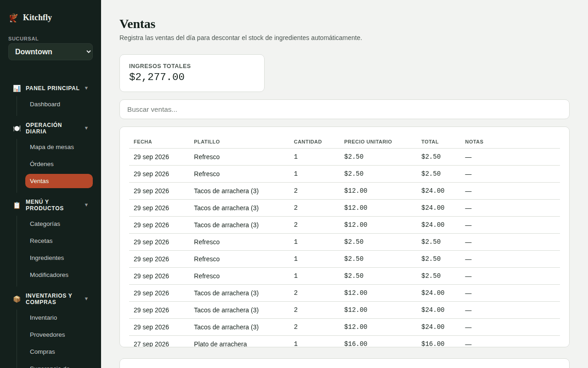This screenshot has width=588, height=368.
Task: Open the Recetas page
Action: point(59,241)
